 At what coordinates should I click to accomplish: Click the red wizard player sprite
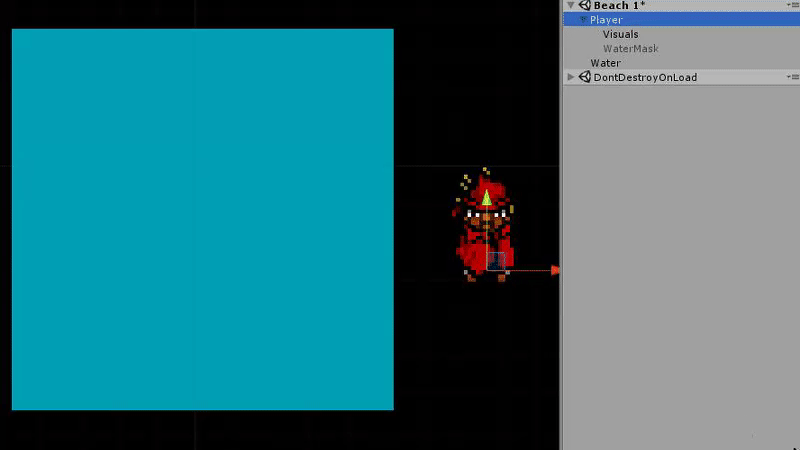point(483,224)
